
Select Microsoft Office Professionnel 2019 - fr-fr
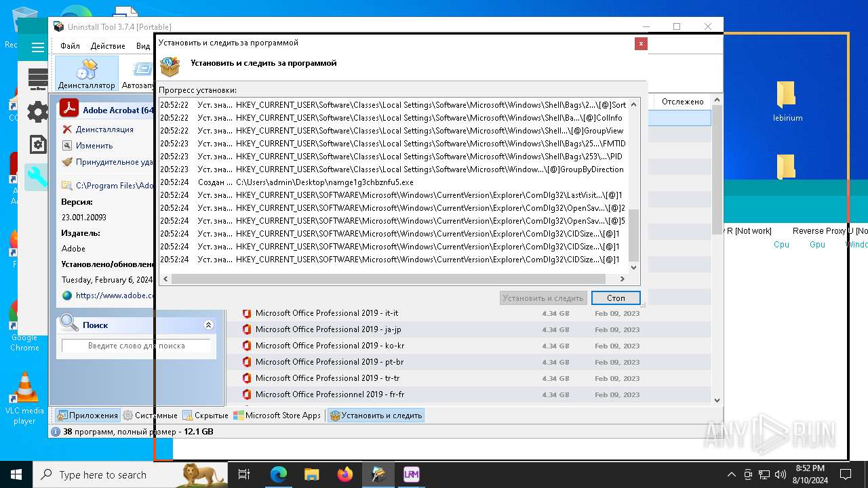(468, 394)
